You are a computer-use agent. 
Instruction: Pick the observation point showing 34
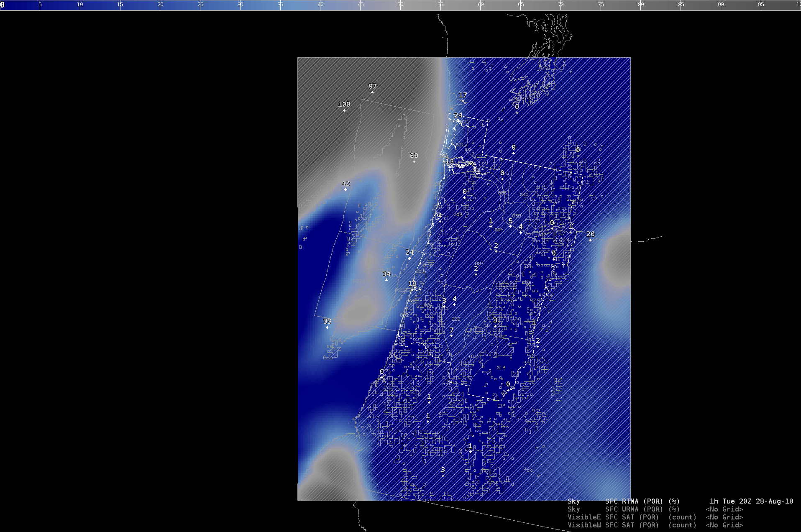point(386,274)
